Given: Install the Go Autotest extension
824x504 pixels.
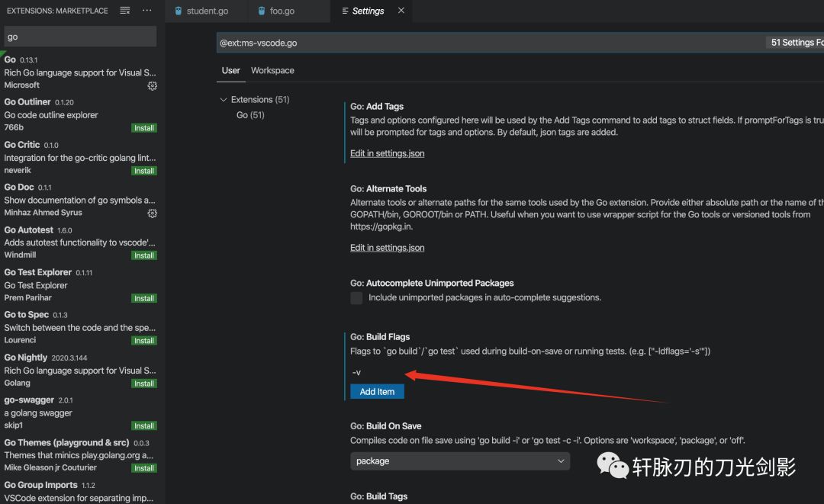Looking at the screenshot, I should point(144,255).
